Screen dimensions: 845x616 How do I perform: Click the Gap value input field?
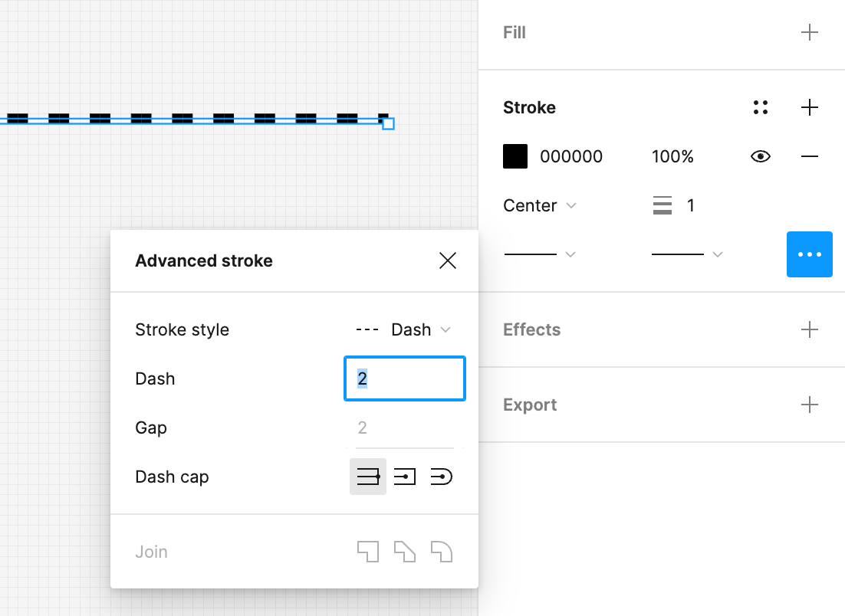click(403, 428)
